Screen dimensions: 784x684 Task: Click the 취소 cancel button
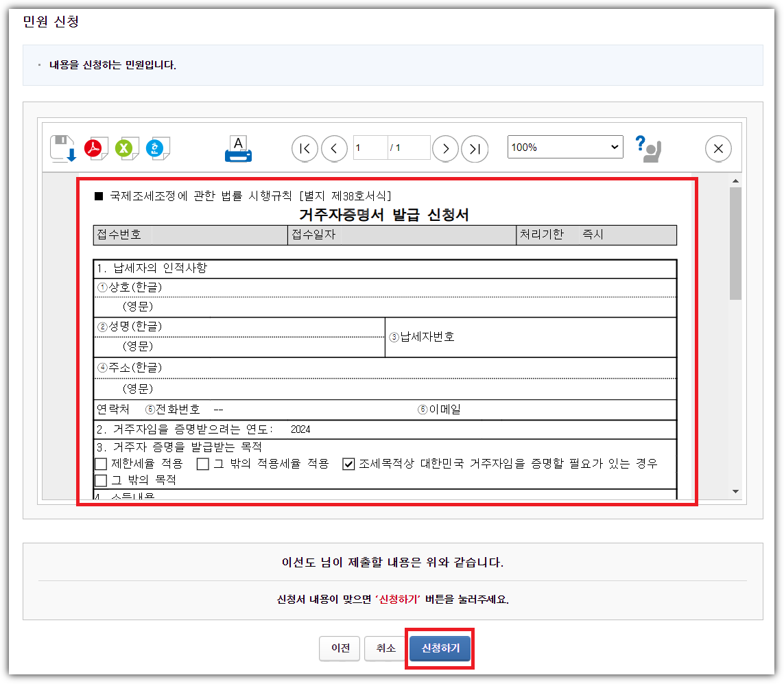(386, 648)
